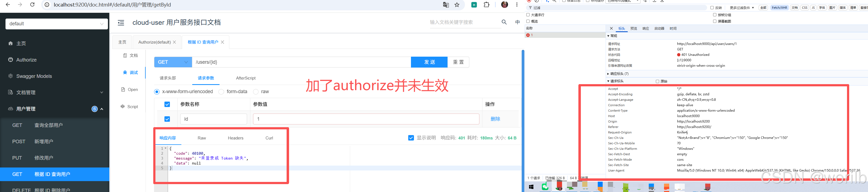The image size is (868, 192).
Task: Select Fetch/XHR filter chip
Action: (779, 8)
